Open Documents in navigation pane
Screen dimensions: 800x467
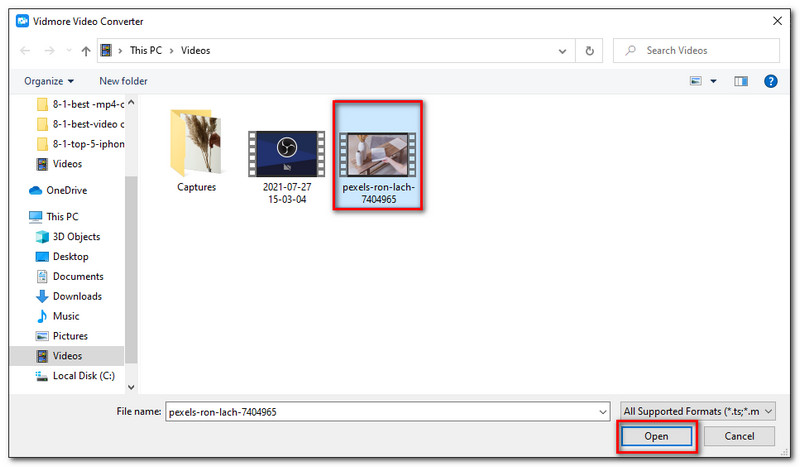(69, 277)
